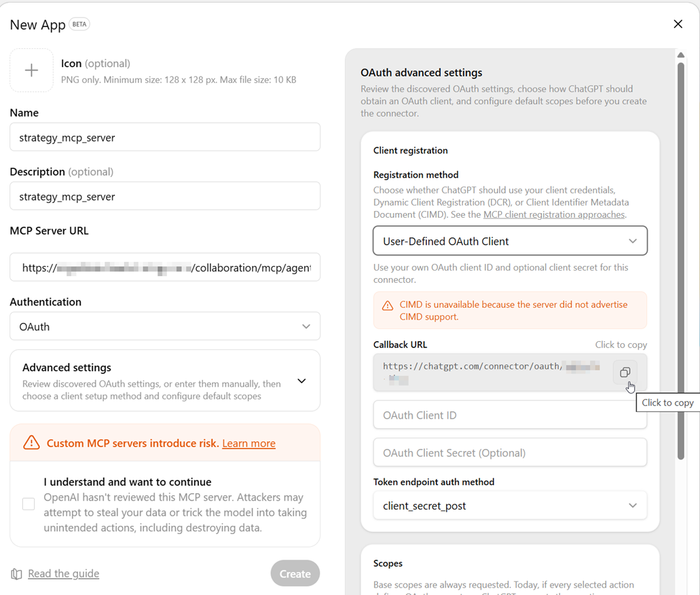Viewport: 700px width, 595px height.
Task: Open the 'Read the guide' link
Action: 63,574
